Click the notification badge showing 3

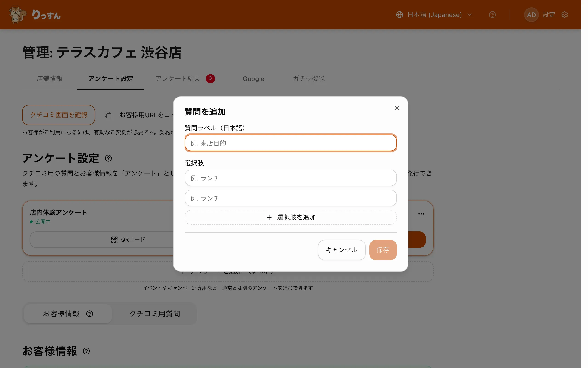210,78
